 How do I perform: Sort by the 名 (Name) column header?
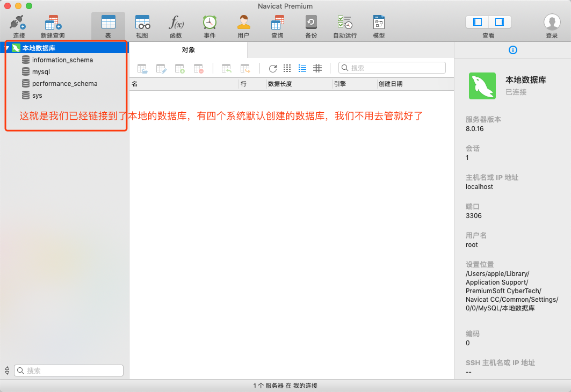click(x=184, y=84)
